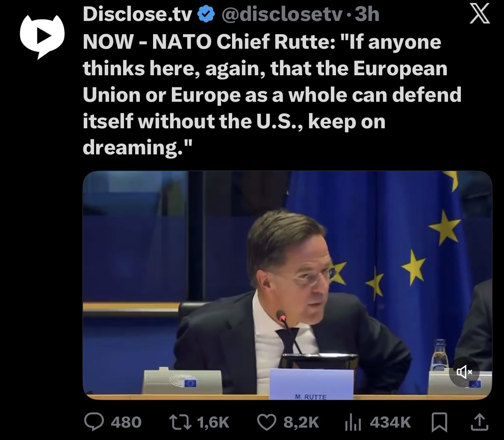Click the 480 replies count
This screenshot has width=504, height=440.
(127, 422)
